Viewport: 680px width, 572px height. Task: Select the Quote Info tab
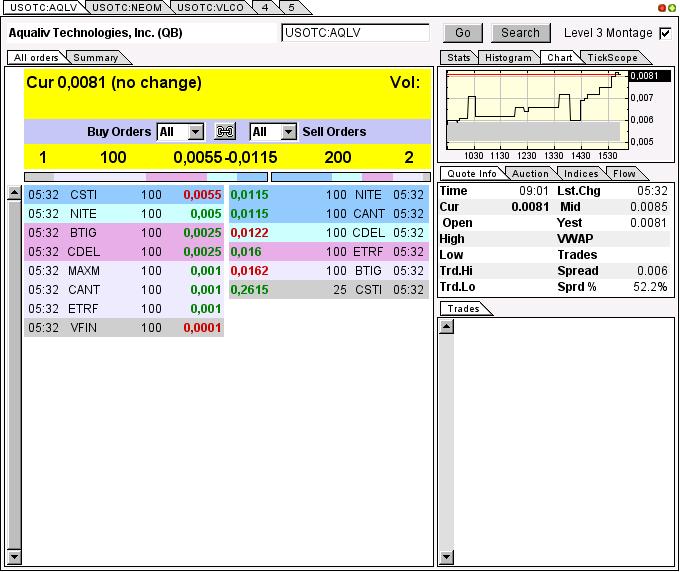472,174
